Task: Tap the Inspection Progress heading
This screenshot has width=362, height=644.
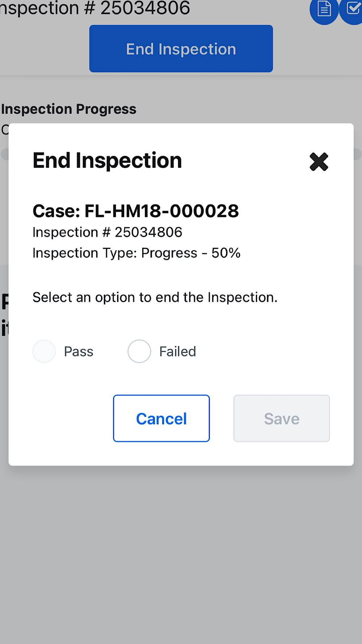Action: click(68, 109)
